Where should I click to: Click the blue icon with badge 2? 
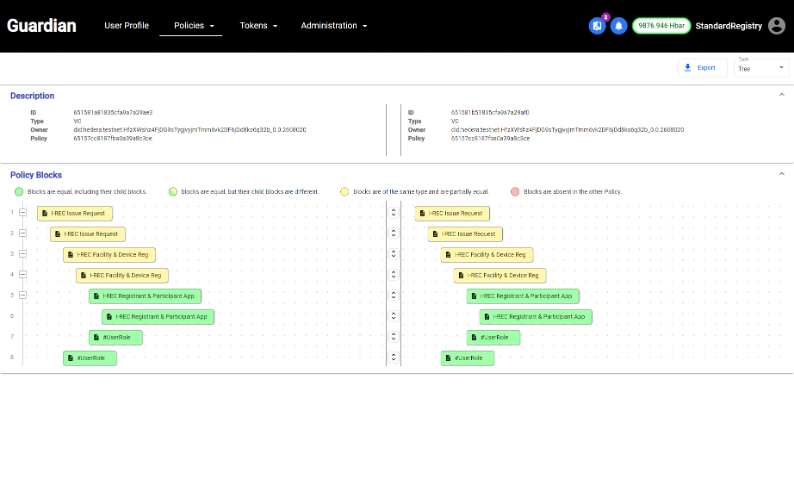click(597, 26)
